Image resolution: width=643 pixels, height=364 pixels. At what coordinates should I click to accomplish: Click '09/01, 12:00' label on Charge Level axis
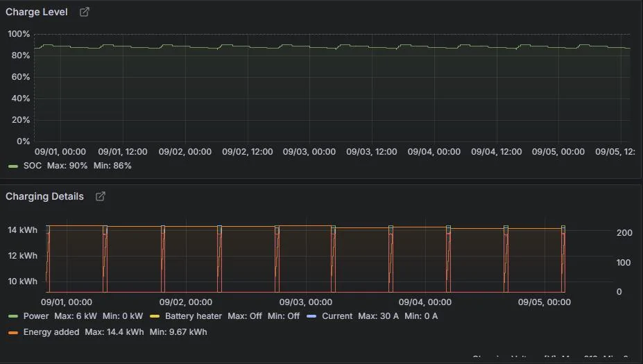pyautogui.click(x=123, y=152)
